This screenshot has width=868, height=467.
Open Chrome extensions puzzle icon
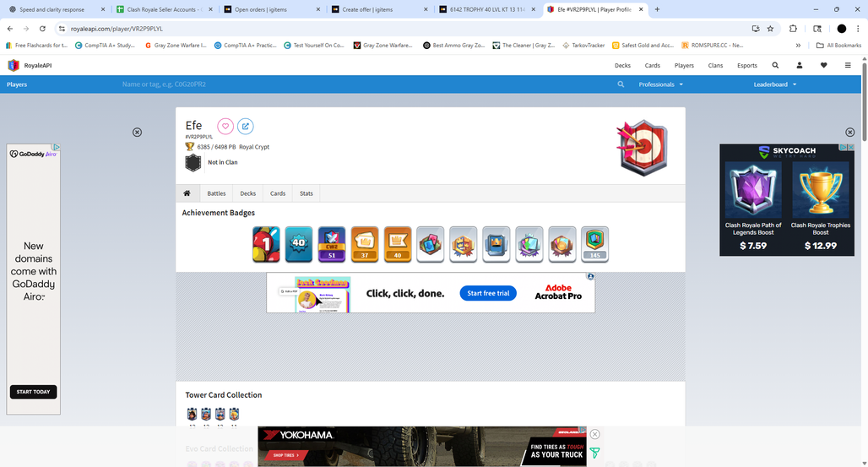(x=793, y=28)
